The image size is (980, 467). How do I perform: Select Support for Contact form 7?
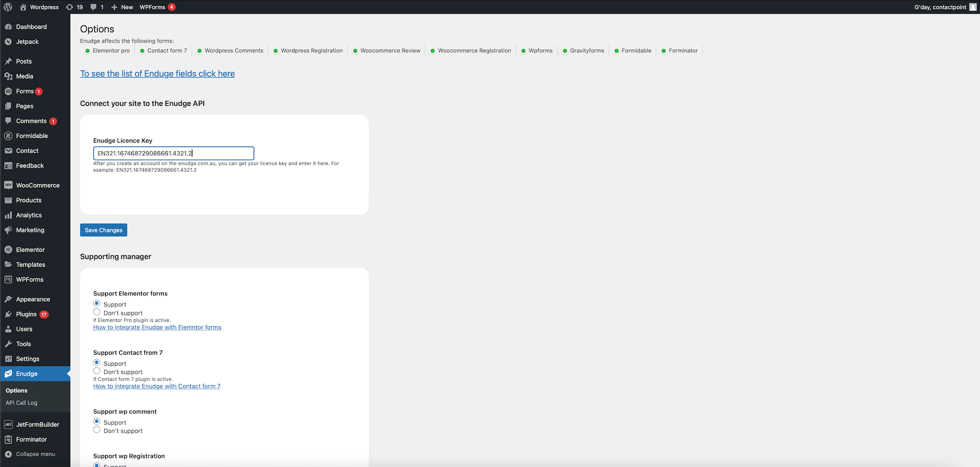point(96,363)
